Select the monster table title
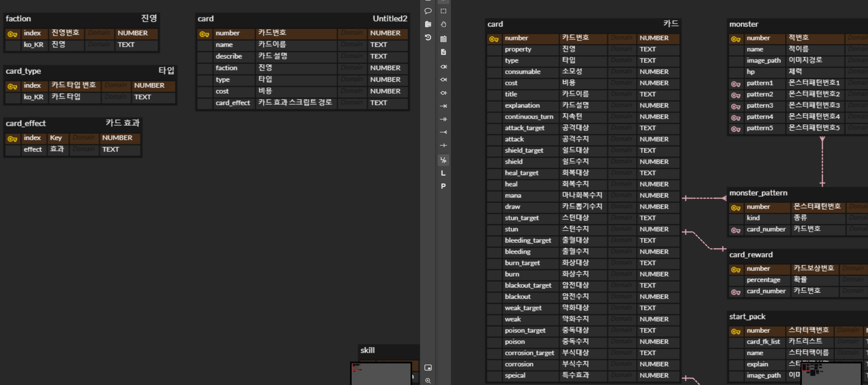The image size is (868, 385). click(744, 24)
